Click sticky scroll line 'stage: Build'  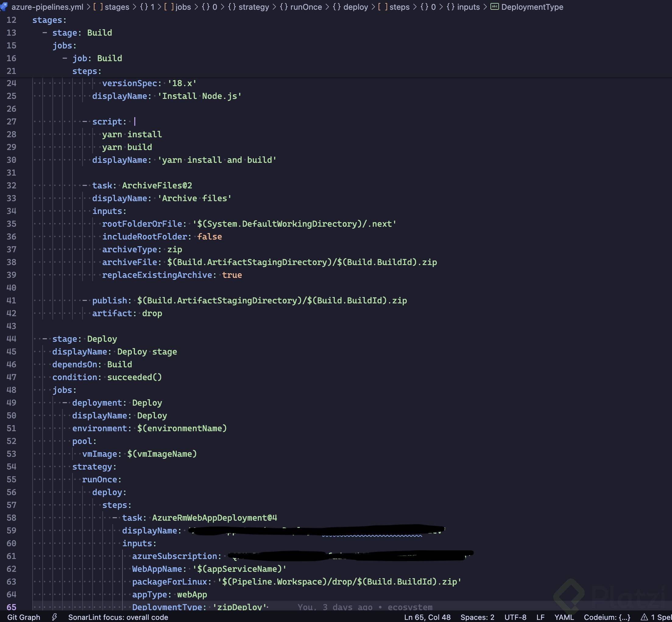[x=82, y=33]
